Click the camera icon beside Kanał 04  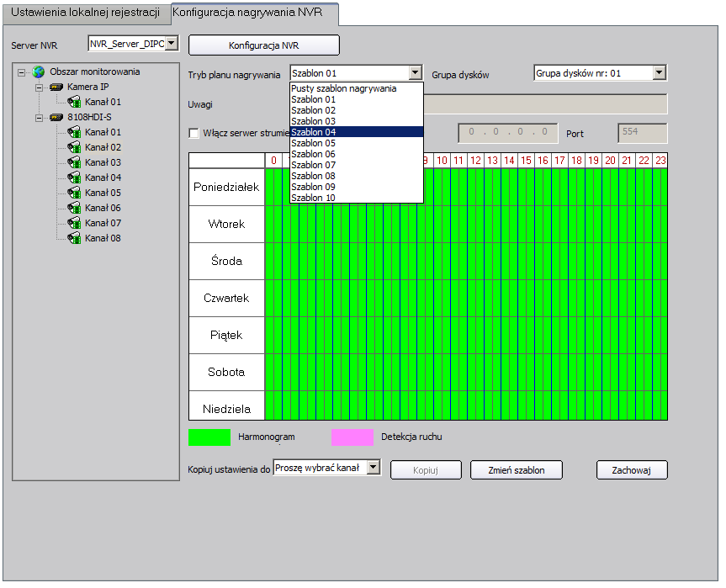[x=74, y=177]
